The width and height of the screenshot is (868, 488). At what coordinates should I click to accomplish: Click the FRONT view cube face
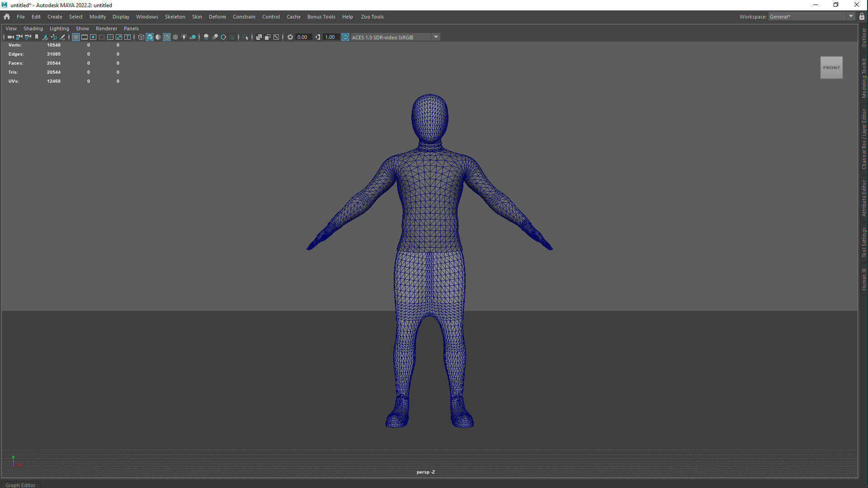(831, 68)
